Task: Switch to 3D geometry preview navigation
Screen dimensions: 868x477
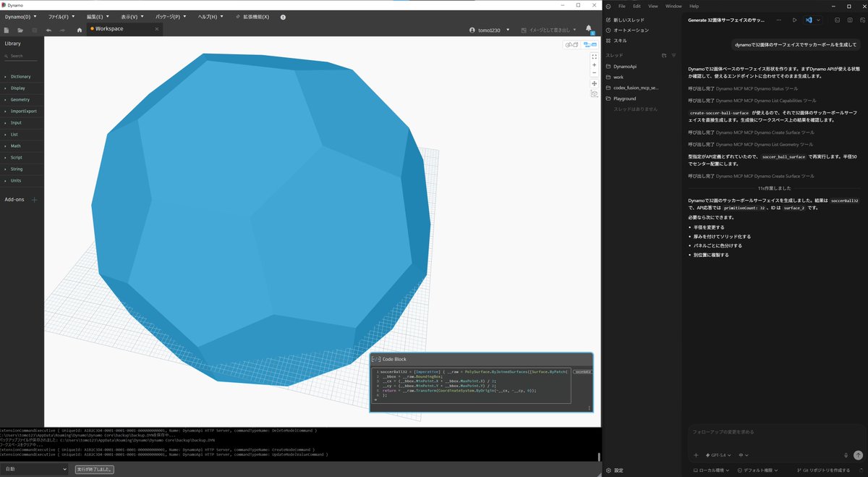Action: [x=571, y=45]
